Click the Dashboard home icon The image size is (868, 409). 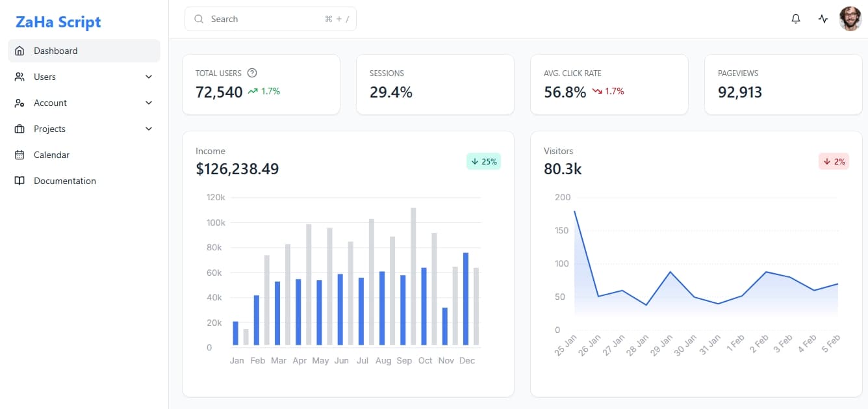pyautogui.click(x=19, y=51)
